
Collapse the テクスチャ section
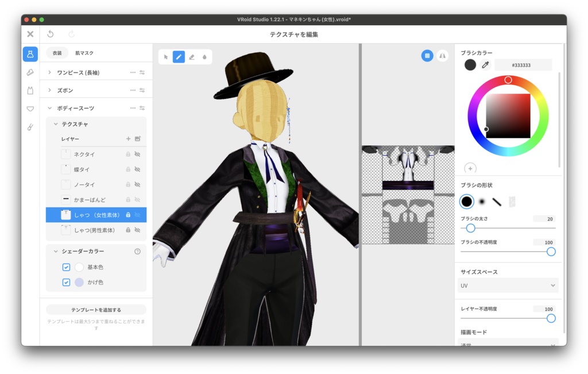(x=56, y=124)
